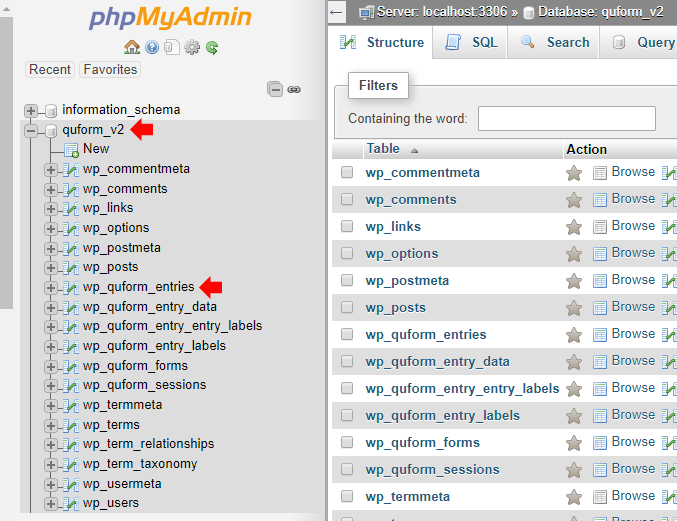Viewport: 677px width, 521px height.
Task: Click Database: quform_v2 breadcrumb
Action: point(600,12)
